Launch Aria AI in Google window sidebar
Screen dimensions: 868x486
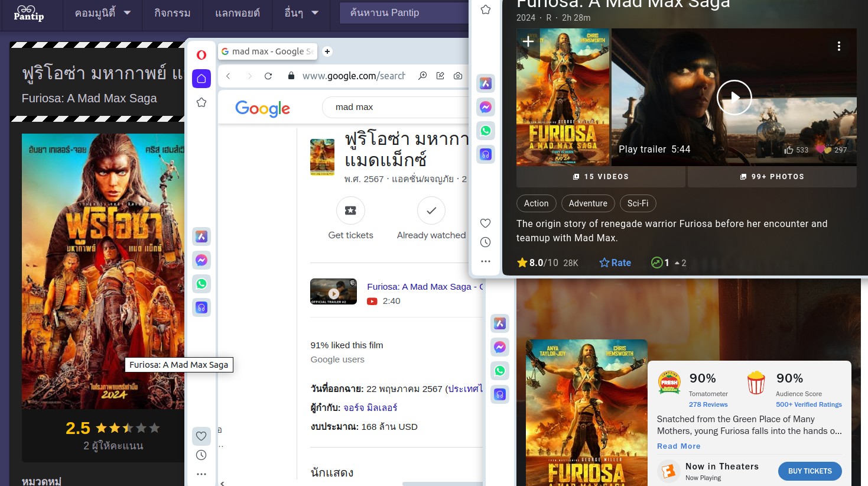pyautogui.click(x=201, y=236)
